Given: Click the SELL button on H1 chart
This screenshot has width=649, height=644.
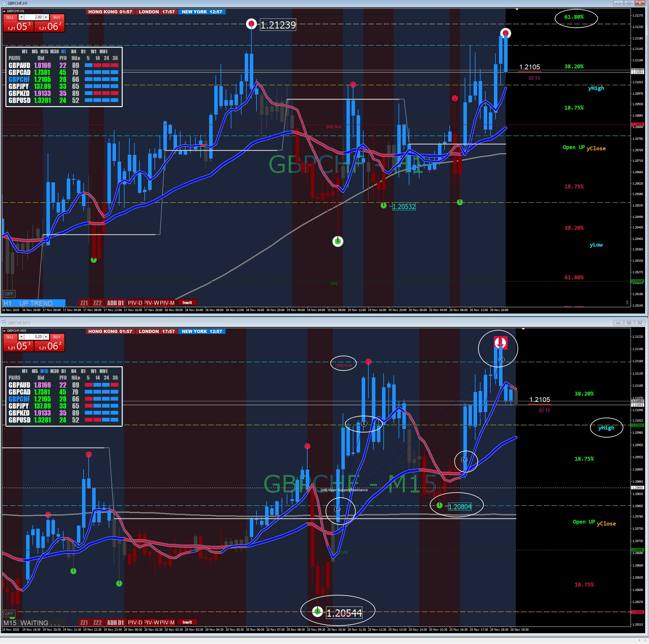Looking at the screenshot, I should point(10,17).
